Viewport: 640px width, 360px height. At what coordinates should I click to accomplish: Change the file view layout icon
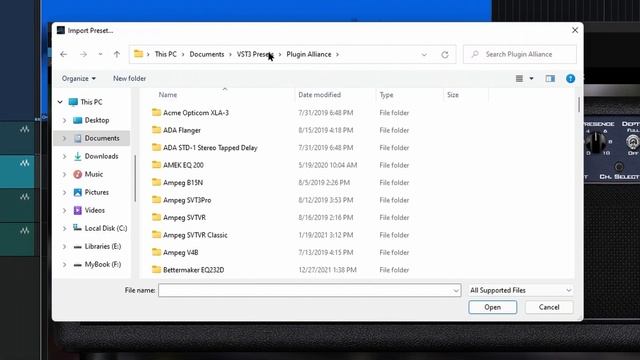(519, 78)
